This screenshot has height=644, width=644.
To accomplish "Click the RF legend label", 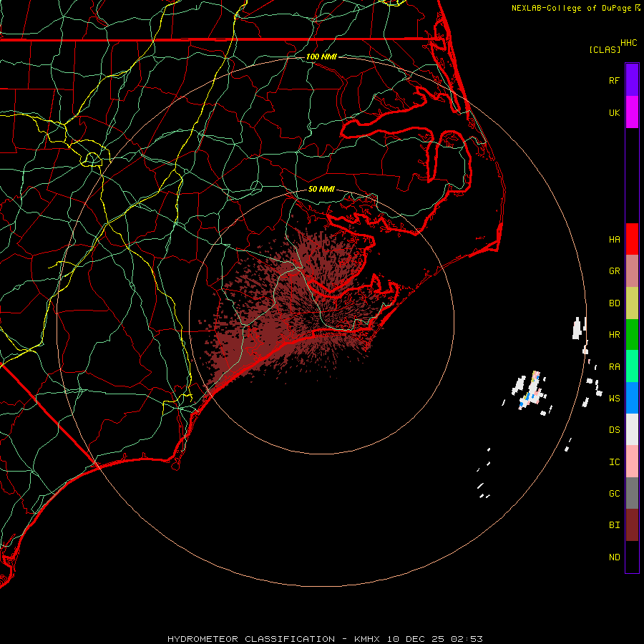I will pyautogui.click(x=614, y=80).
